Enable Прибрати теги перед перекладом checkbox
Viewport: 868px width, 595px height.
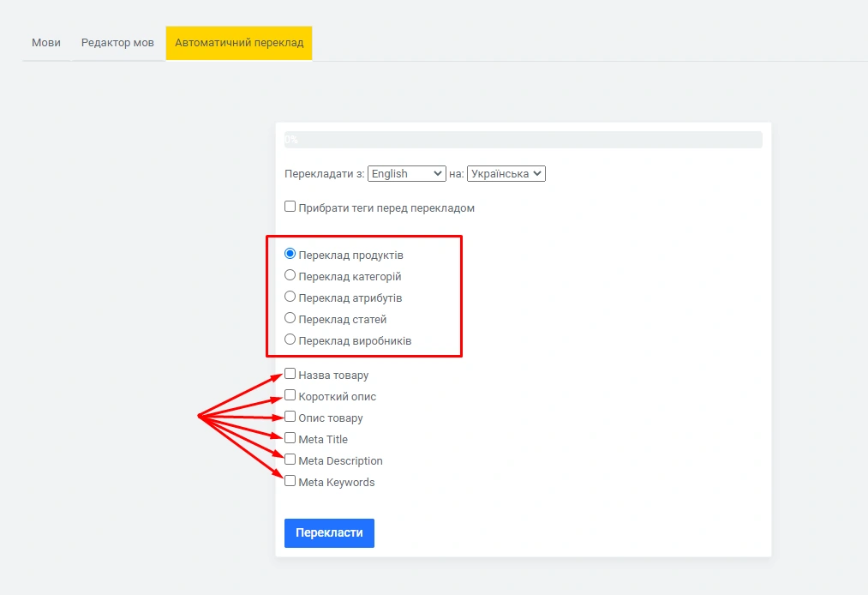pyautogui.click(x=290, y=207)
